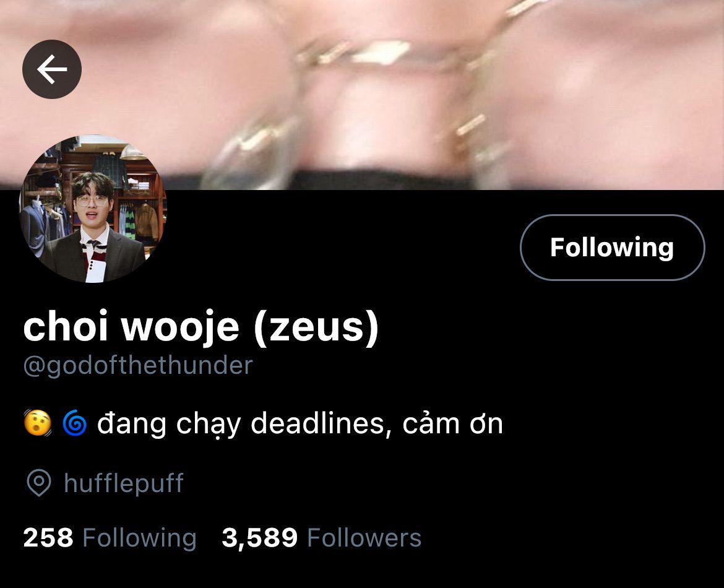The image size is (724, 588).
Task: Tap the back arrow icon
Action: [52, 69]
